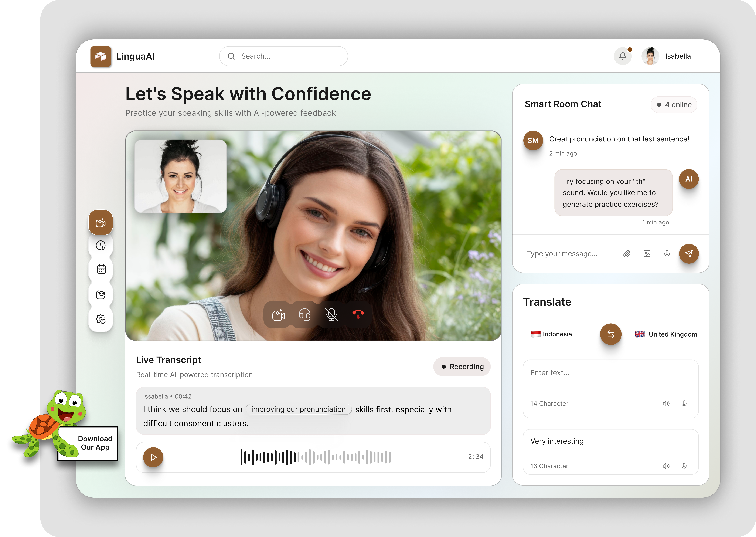756x537 pixels.
Task: Open the graduation cap courses sidebar icon
Action: coord(101,295)
